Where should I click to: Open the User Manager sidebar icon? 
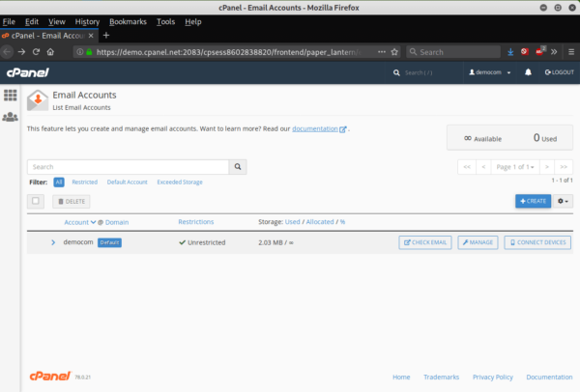coord(10,117)
